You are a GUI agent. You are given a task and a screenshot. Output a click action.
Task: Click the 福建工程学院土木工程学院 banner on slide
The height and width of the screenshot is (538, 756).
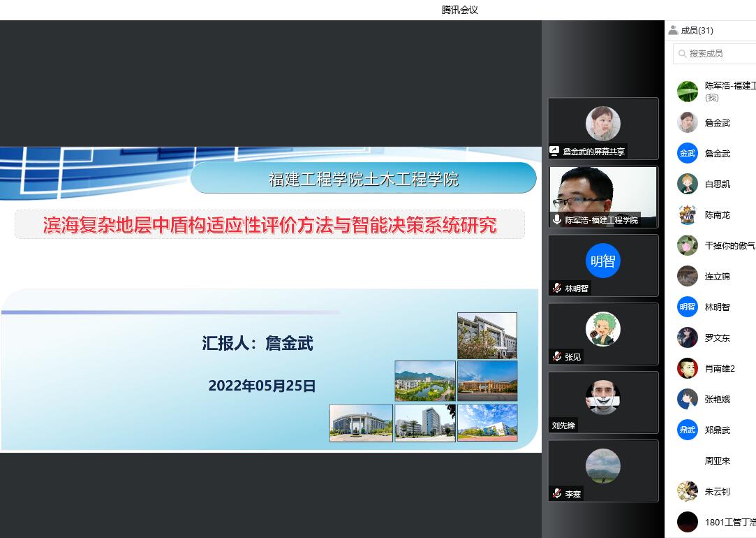363,179
